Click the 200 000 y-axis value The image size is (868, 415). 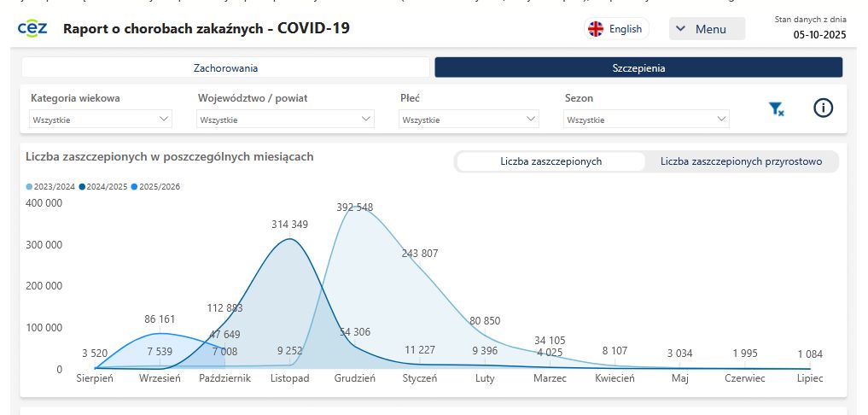pos(44,286)
